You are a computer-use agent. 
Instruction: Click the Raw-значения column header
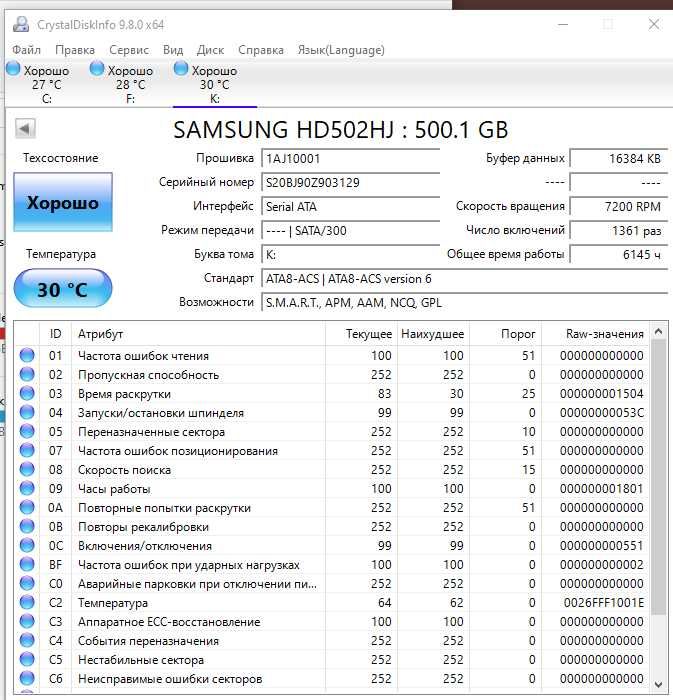[x=595, y=333]
